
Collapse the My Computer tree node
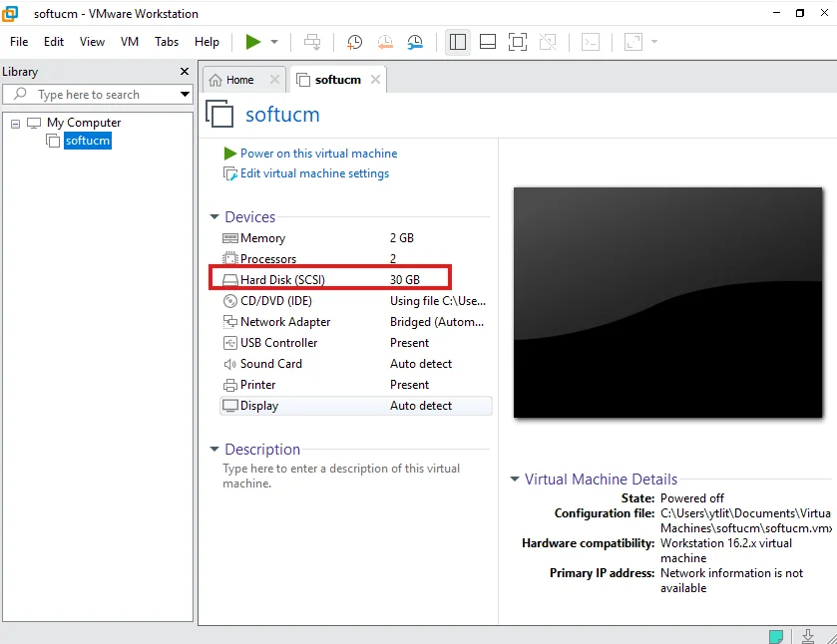click(16, 124)
